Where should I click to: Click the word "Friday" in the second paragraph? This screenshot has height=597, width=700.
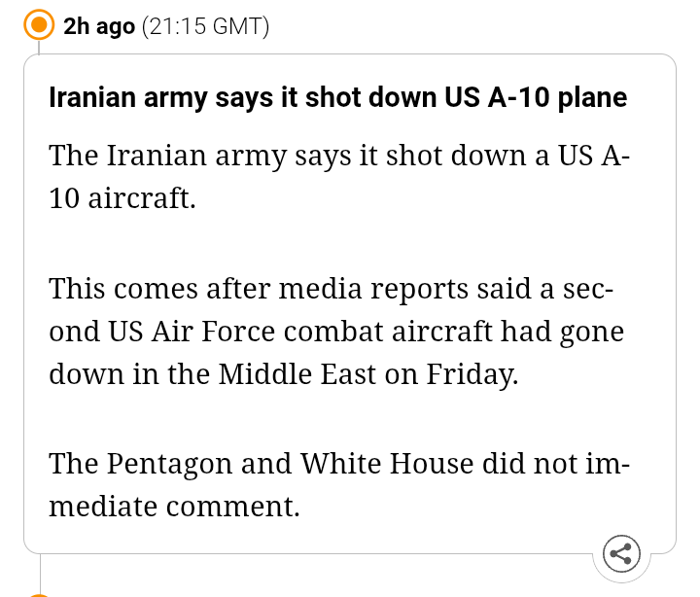[x=469, y=374]
